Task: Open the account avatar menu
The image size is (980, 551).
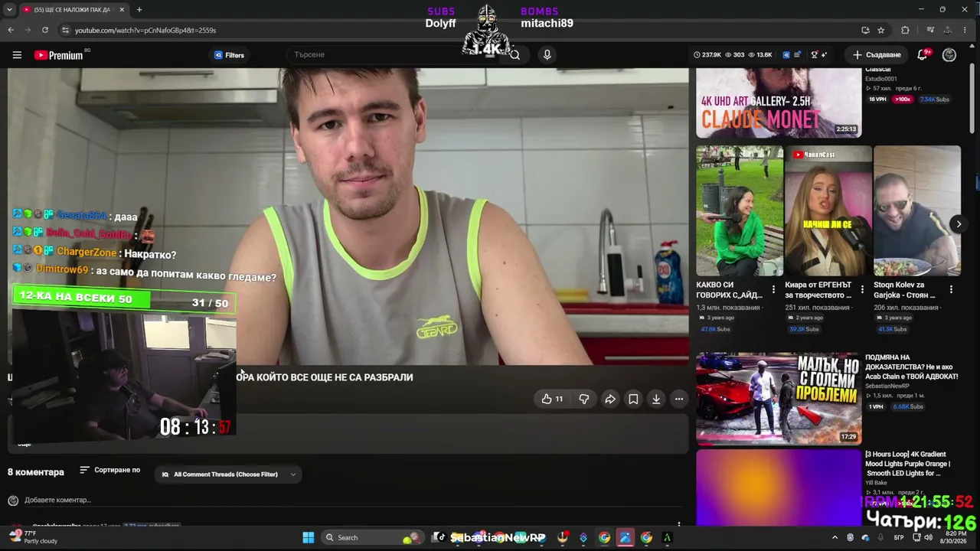Action: coord(949,55)
